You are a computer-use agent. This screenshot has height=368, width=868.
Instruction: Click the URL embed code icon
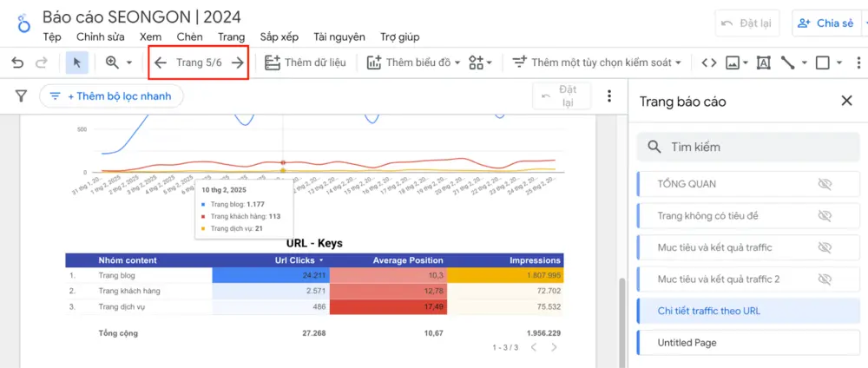coord(708,62)
